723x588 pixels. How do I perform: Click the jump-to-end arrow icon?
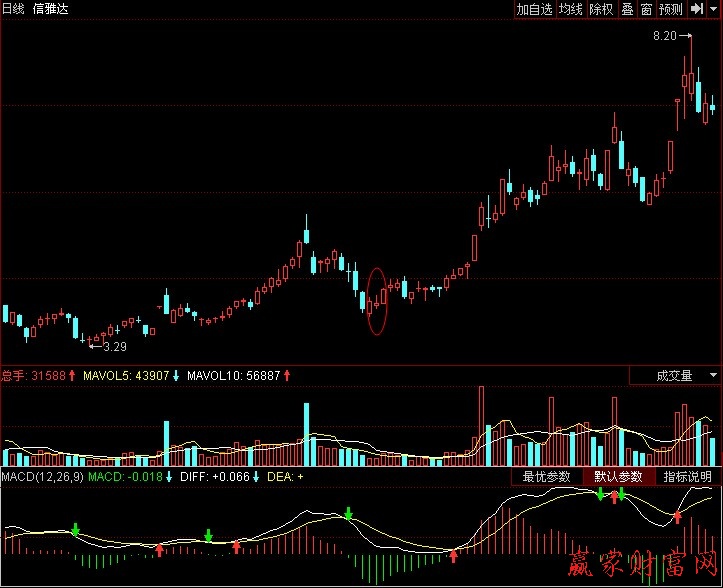[x=698, y=9]
